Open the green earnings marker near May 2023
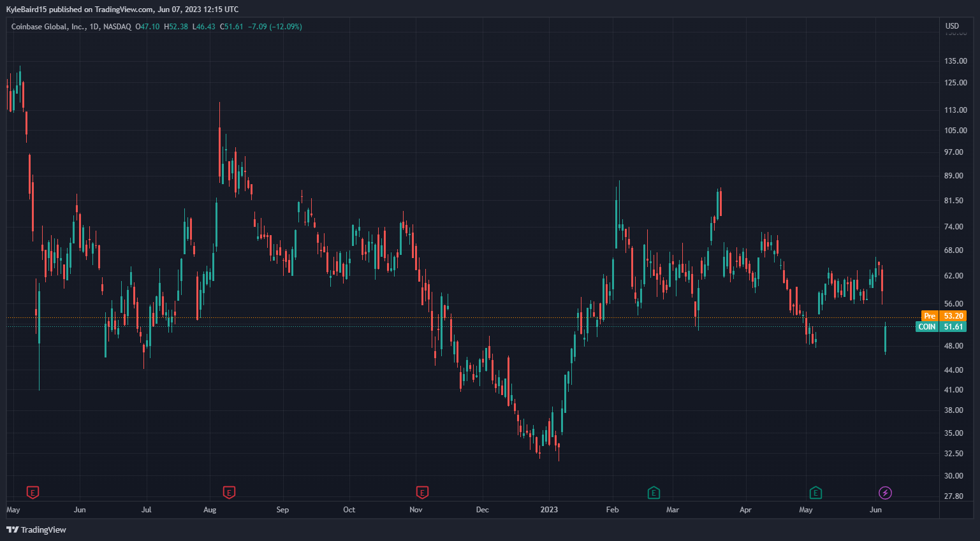 [x=815, y=493]
